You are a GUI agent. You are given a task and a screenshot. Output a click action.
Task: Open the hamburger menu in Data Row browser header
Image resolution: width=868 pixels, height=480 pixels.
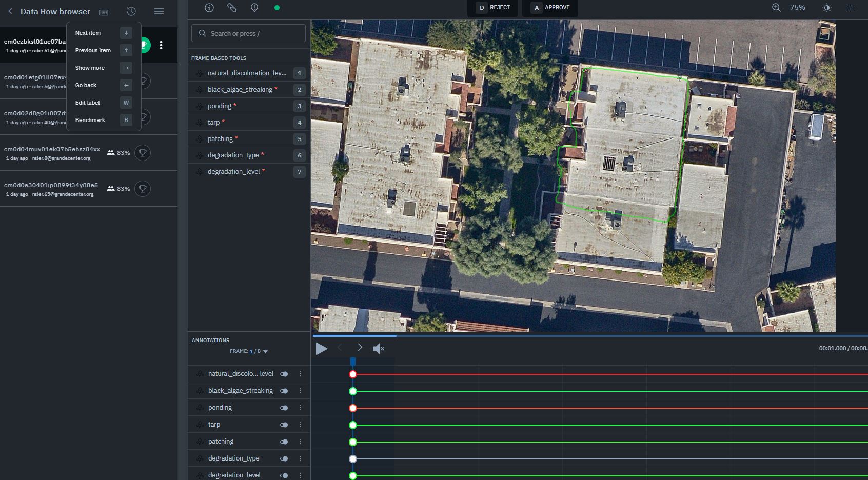(x=159, y=11)
